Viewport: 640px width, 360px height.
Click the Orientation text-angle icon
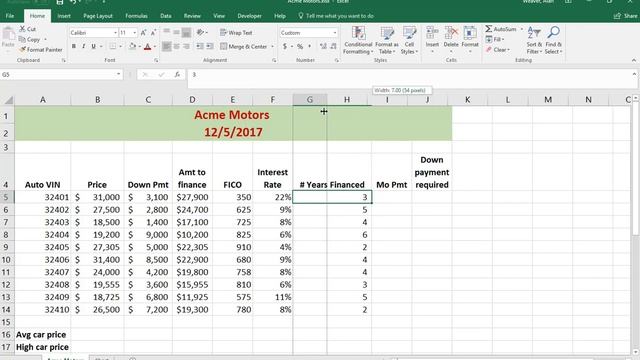tap(200, 32)
